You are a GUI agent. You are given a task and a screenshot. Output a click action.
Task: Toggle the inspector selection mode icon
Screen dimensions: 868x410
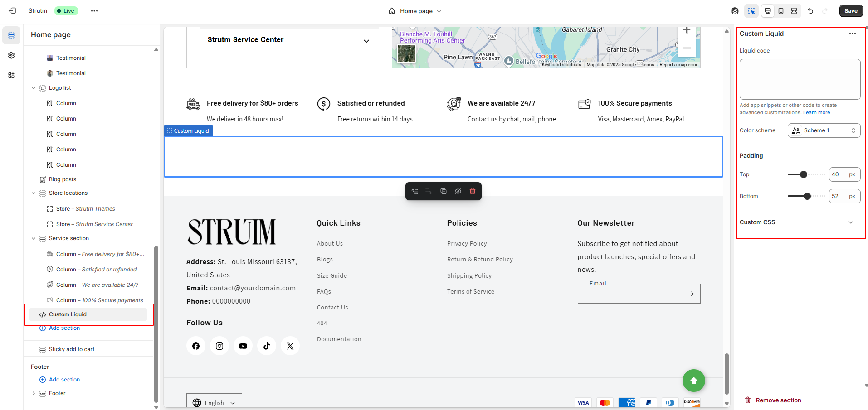(751, 11)
